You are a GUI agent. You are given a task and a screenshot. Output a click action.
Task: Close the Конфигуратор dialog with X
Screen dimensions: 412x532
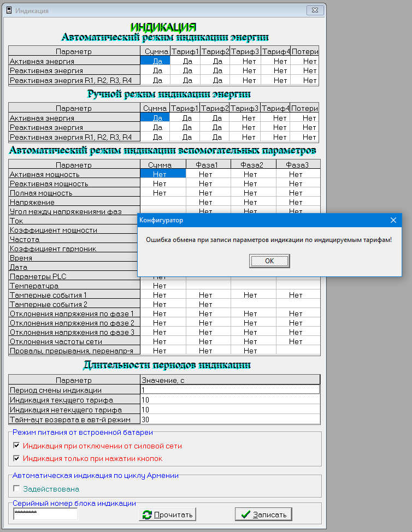coord(393,220)
